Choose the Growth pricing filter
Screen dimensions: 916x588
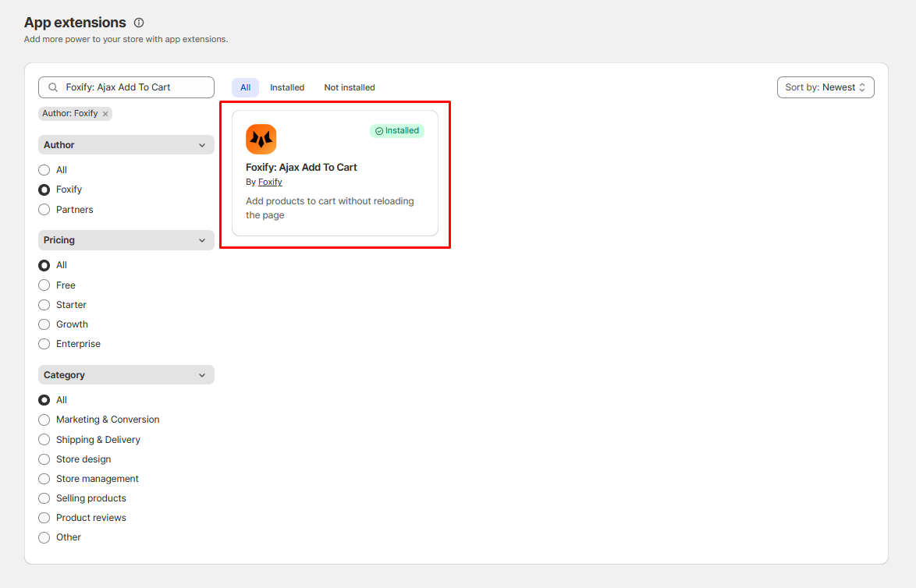44,324
